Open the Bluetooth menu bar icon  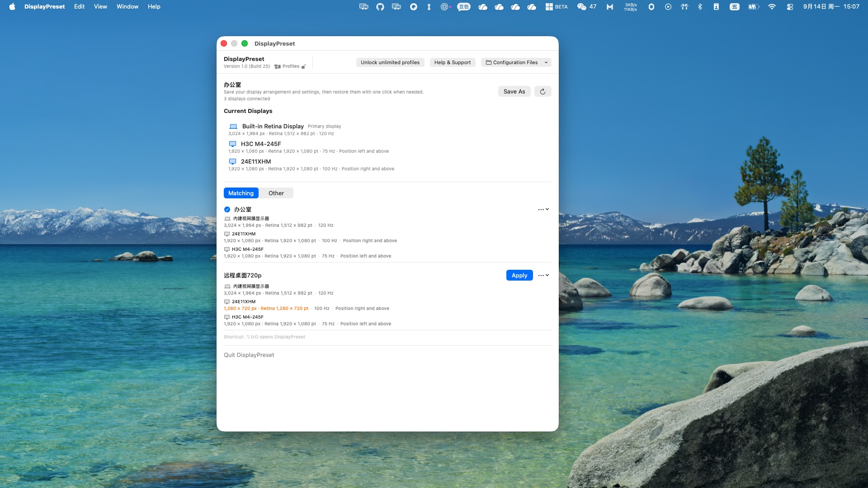(700, 7)
